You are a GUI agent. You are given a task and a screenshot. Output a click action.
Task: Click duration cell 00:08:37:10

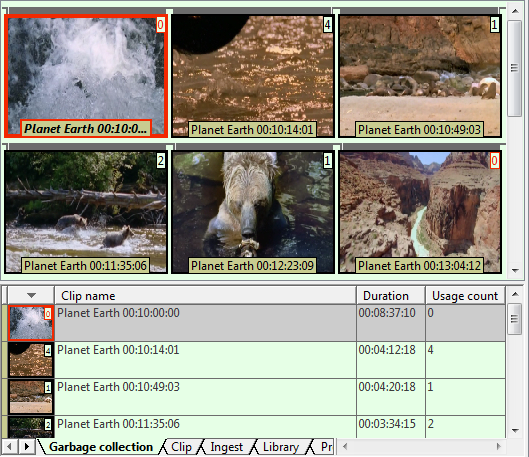391,323
